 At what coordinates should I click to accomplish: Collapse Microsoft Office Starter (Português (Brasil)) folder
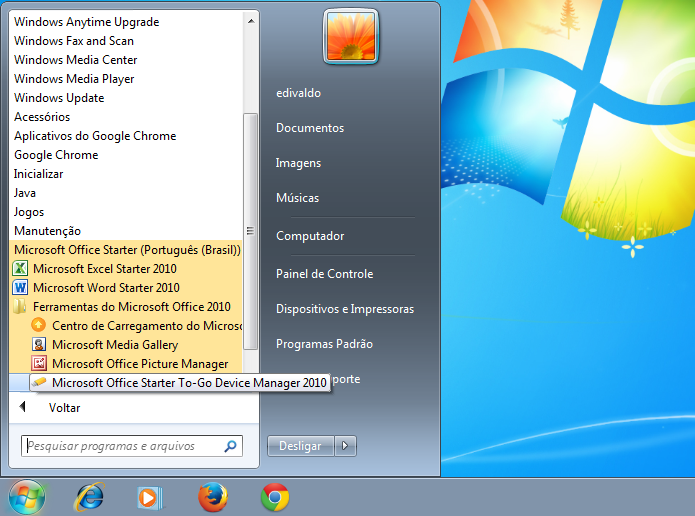click(x=125, y=250)
